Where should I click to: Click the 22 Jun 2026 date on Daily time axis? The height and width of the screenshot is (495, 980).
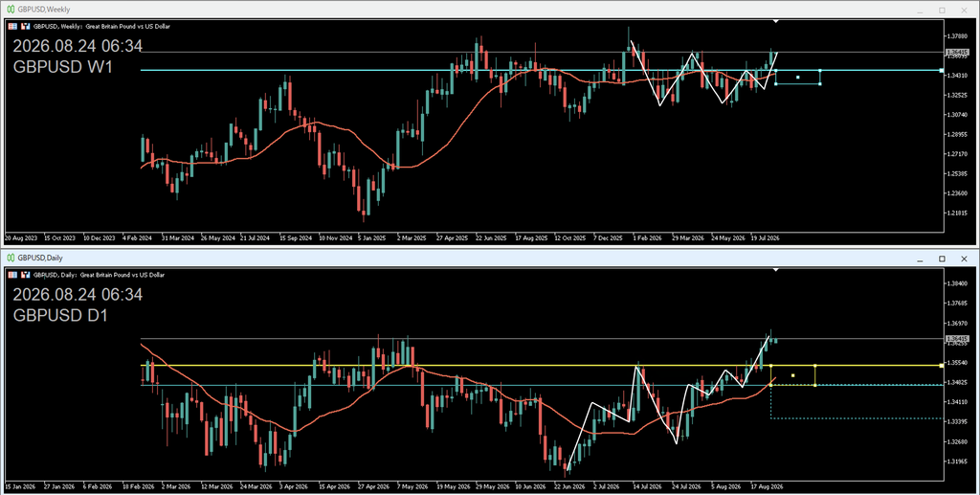click(x=571, y=486)
